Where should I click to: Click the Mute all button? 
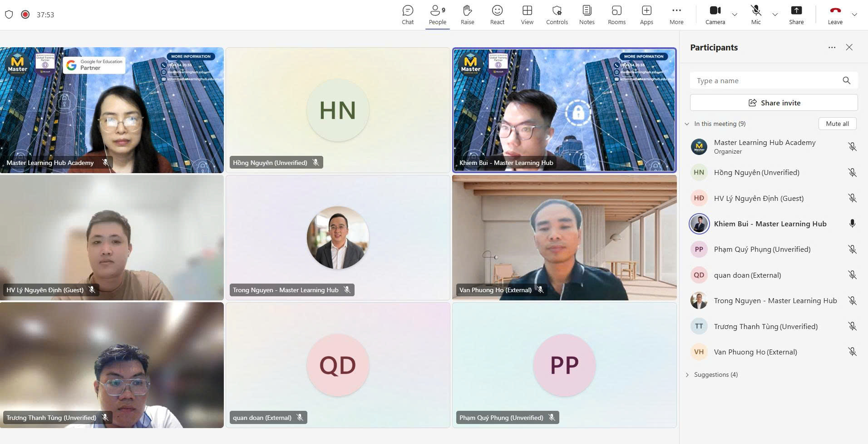837,124
